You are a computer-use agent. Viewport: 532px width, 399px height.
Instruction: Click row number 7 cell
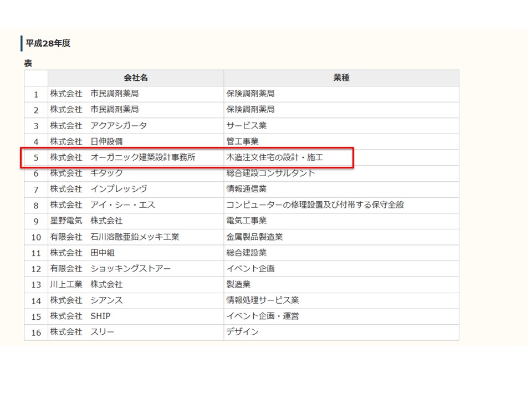click(36, 190)
